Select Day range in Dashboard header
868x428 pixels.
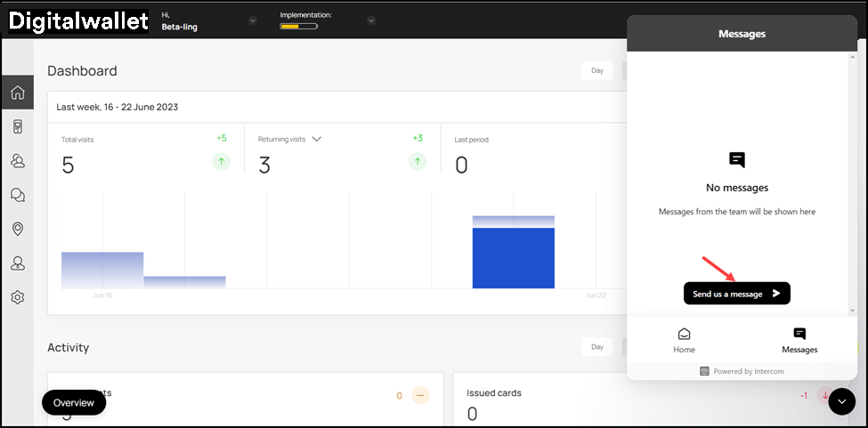pos(596,70)
